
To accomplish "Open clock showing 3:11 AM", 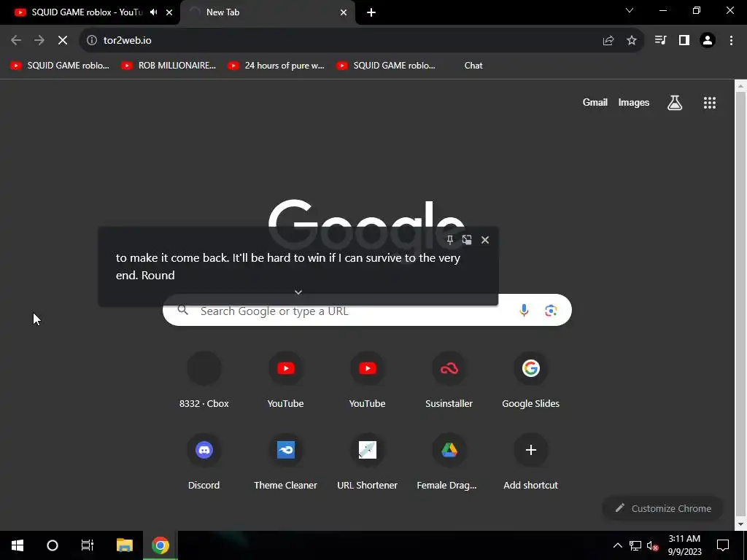I will [684, 545].
